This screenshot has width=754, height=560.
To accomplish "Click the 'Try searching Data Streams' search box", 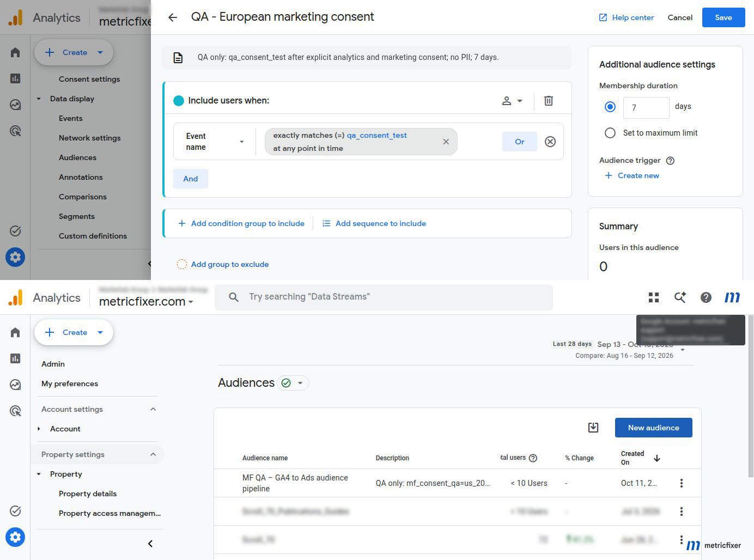I will click(x=384, y=297).
